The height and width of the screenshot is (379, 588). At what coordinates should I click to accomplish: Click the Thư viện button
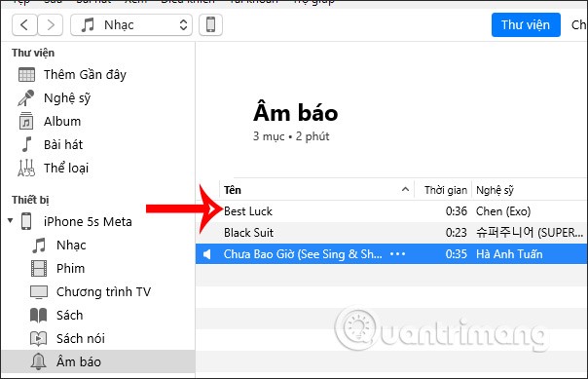coord(526,24)
